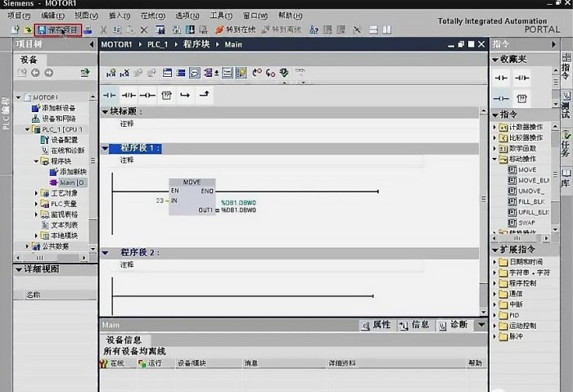This screenshot has width=573, height=392.
Task: Click favorites empty box icon
Action: coord(522,99)
